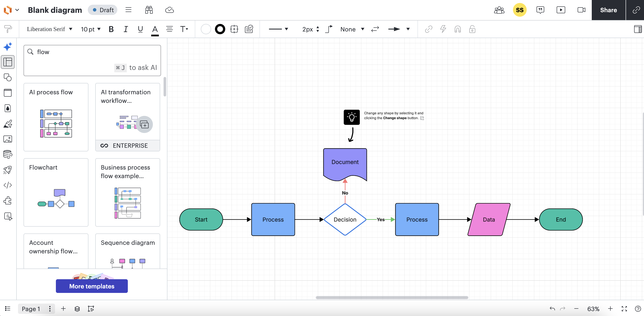644x316 pixels.
Task: Click the template search field containing flow
Action: coord(92,61)
